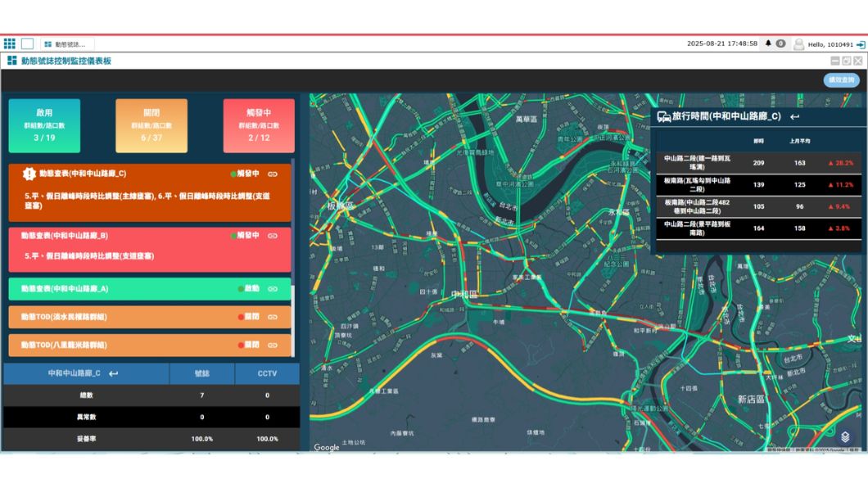
Task: Click the notification bell icon
Action: (768, 43)
